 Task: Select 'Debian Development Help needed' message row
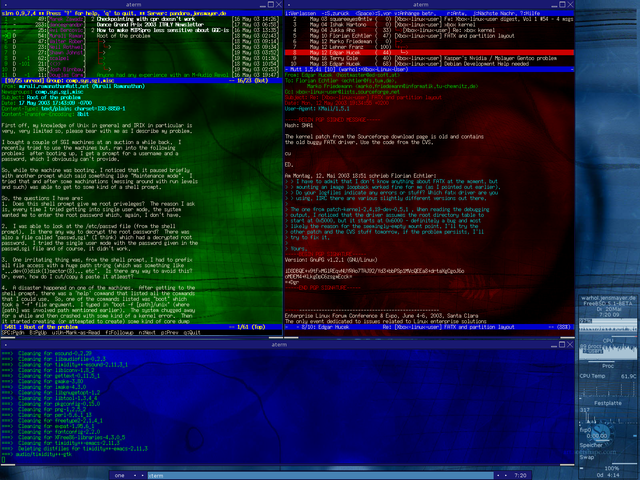[429, 64]
